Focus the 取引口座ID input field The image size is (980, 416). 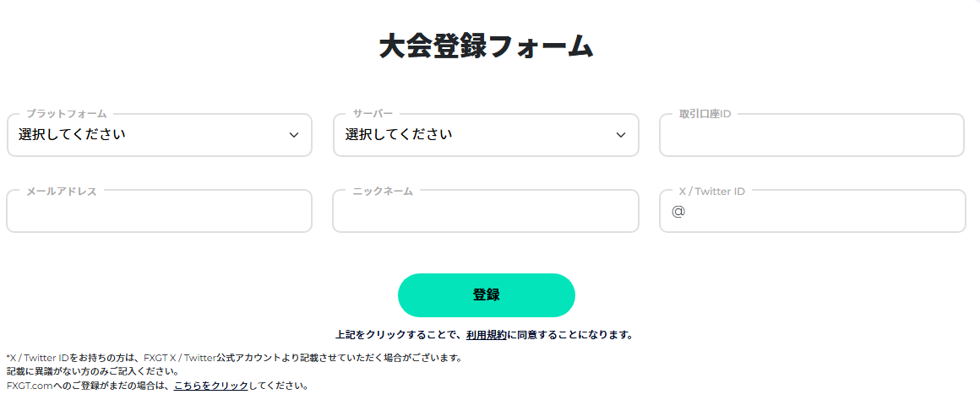(811, 137)
